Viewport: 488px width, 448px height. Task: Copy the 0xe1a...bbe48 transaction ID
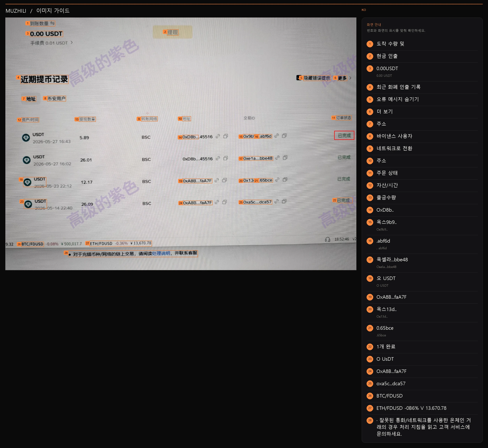pyautogui.click(x=285, y=158)
